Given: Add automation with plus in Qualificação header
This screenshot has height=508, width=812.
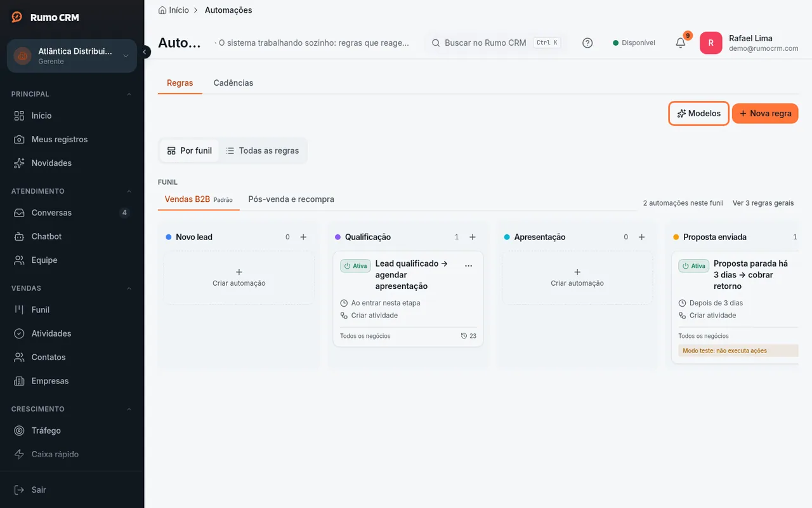Looking at the screenshot, I should pos(473,237).
